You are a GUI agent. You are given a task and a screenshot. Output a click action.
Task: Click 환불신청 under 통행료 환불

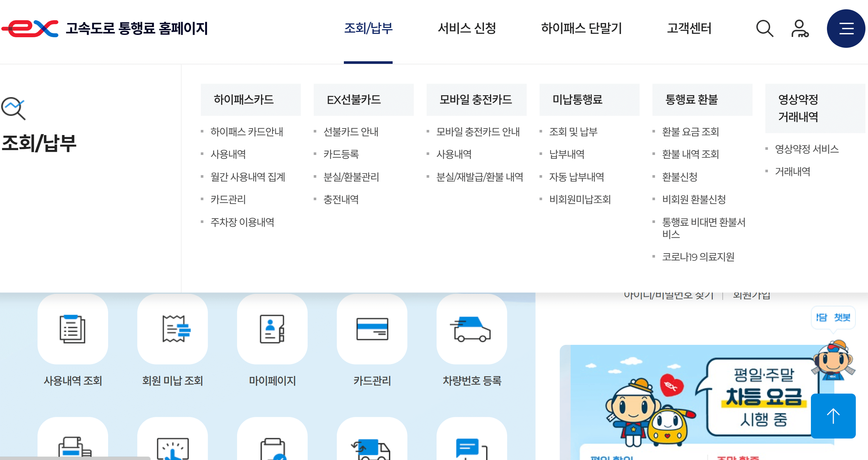(679, 176)
